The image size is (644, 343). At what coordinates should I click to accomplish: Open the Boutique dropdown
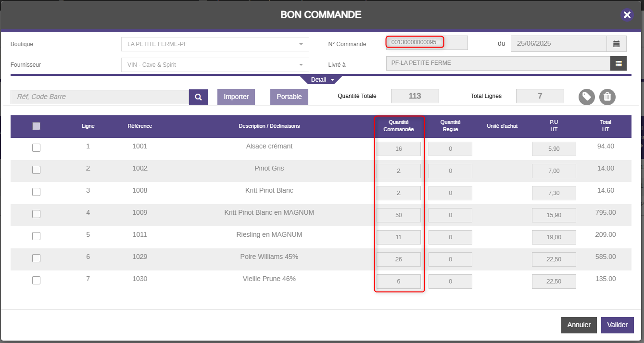215,44
